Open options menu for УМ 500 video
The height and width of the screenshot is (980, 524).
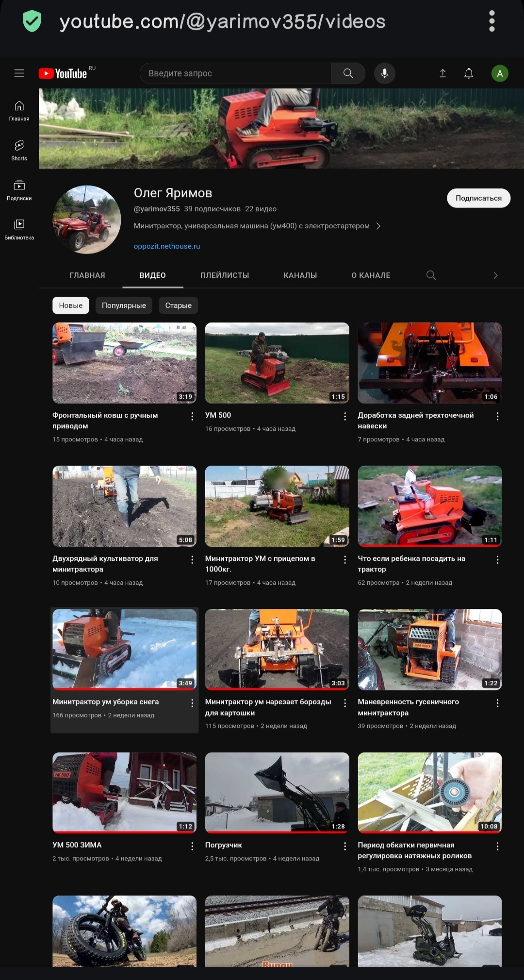345,416
